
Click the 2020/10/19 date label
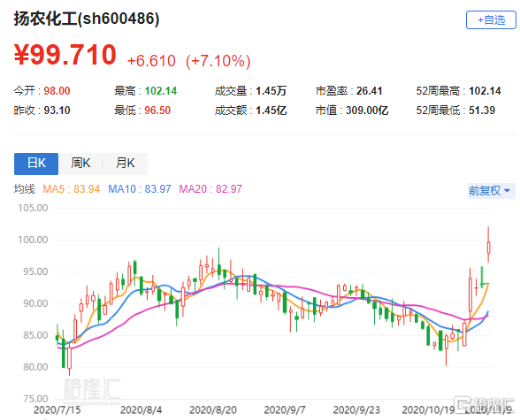click(428, 410)
